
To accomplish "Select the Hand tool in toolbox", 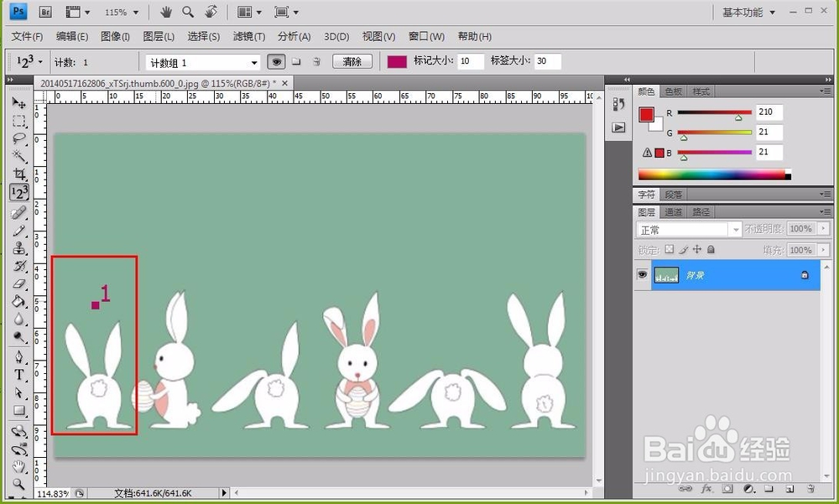I will click(18, 466).
